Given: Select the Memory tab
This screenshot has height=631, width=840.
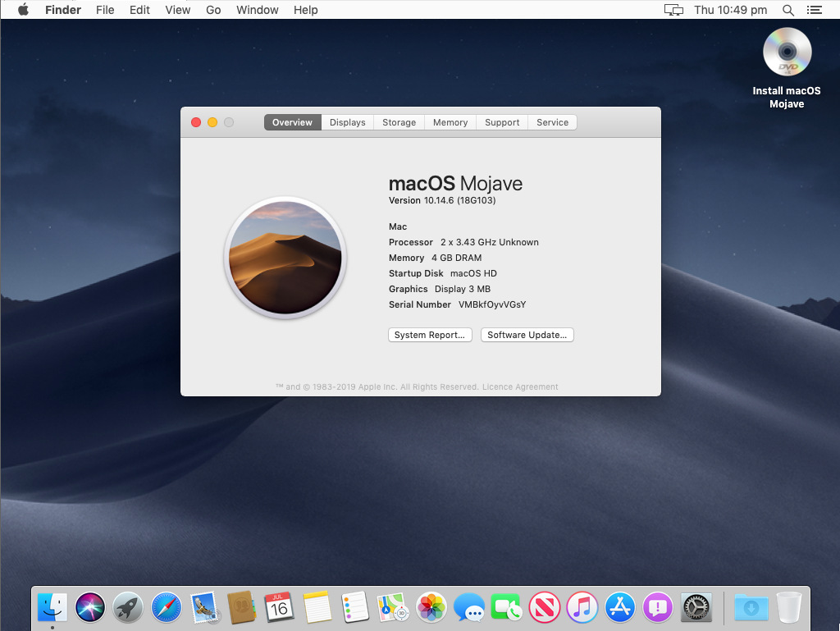Looking at the screenshot, I should [x=450, y=122].
